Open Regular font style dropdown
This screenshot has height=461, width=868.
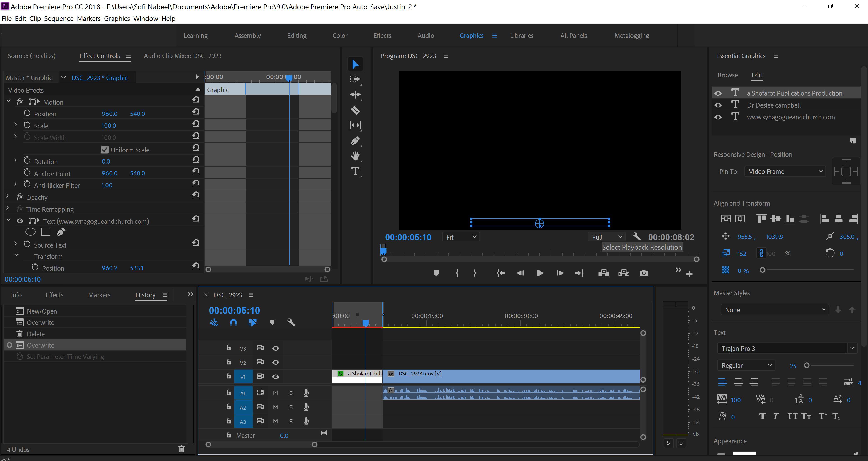point(746,365)
